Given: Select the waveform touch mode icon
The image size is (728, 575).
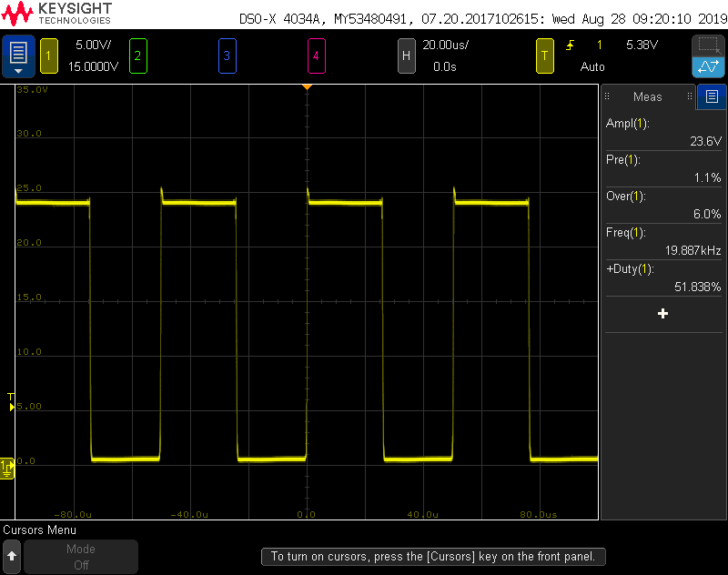Looking at the screenshot, I should [709, 66].
